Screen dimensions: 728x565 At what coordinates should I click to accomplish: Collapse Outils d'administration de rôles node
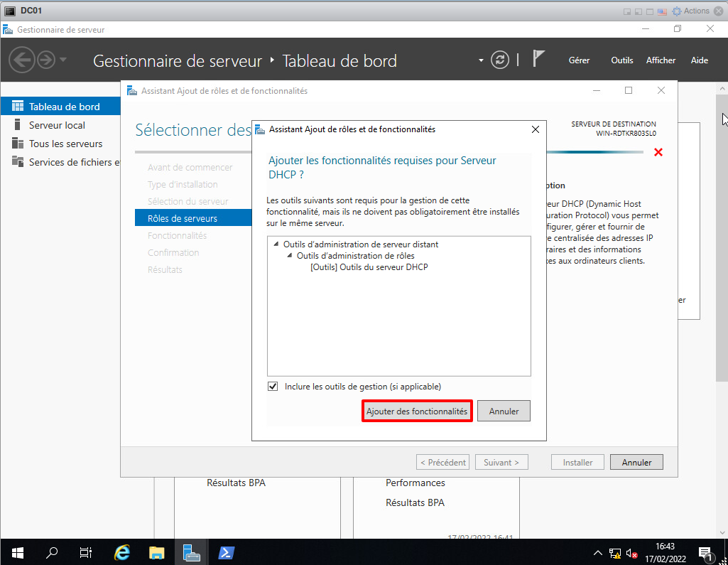290,256
